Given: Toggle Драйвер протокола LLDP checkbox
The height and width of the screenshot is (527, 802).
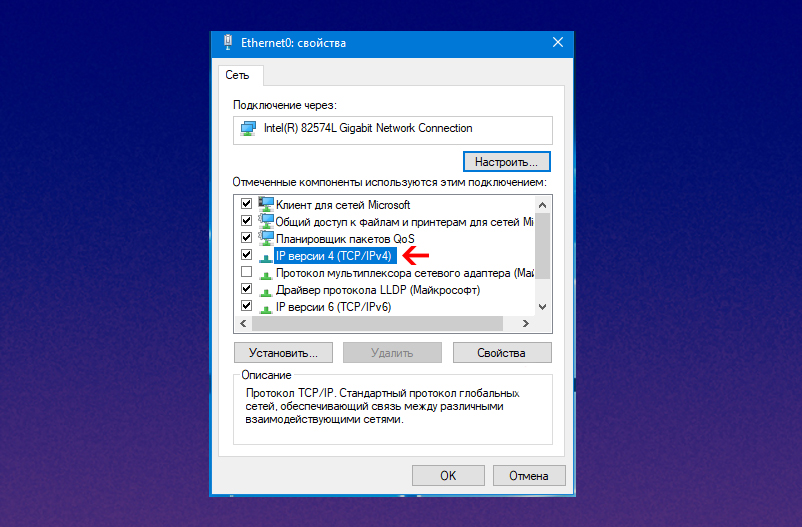Looking at the screenshot, I should [247, 289].
